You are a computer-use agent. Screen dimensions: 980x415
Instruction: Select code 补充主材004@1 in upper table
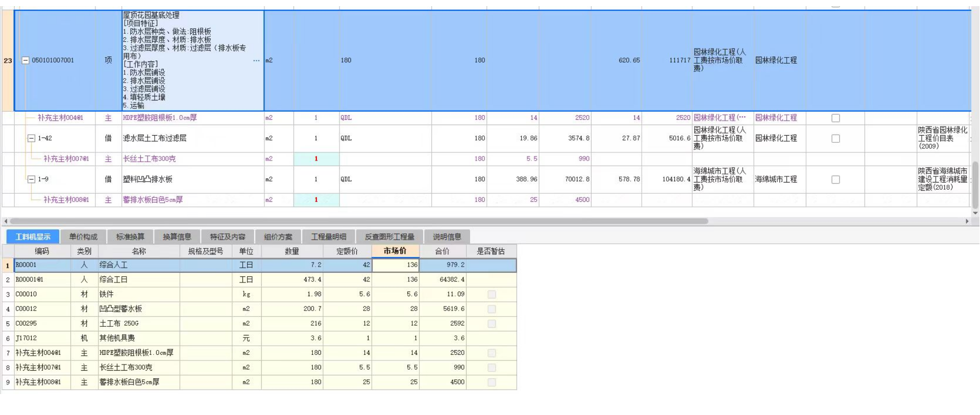pyautogui.click(x=60, y=118)
